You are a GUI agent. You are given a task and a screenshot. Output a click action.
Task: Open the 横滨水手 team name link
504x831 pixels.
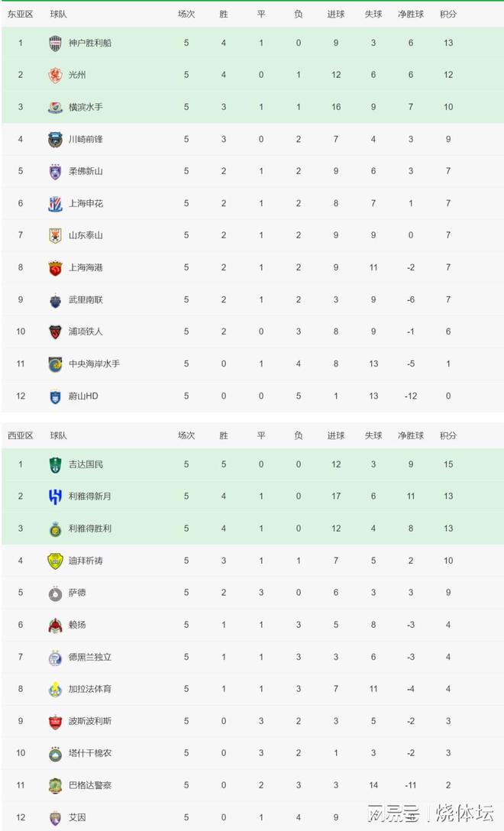(x=86, y=107)
